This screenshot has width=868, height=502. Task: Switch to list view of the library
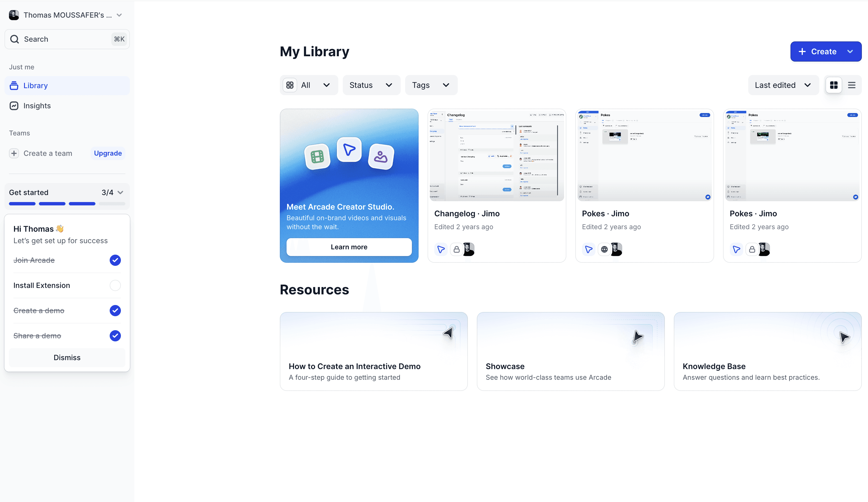852,85
